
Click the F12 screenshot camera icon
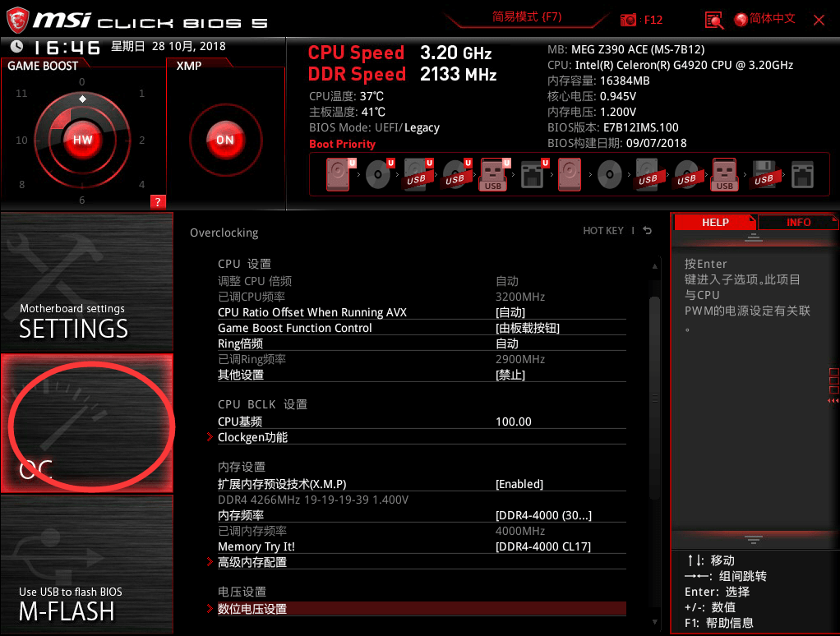(x=627, y=20)
